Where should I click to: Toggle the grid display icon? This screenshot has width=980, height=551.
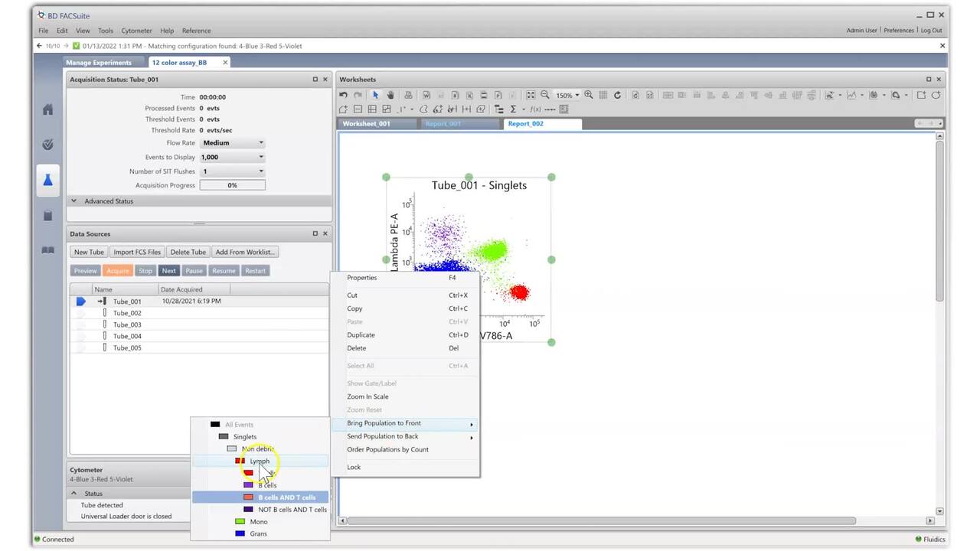(x=603, y=95)
